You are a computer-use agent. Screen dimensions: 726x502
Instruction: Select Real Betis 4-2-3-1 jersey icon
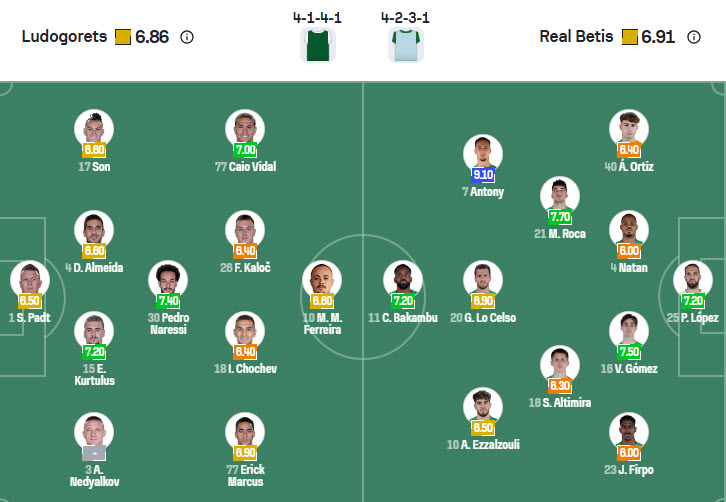(405, 45)
